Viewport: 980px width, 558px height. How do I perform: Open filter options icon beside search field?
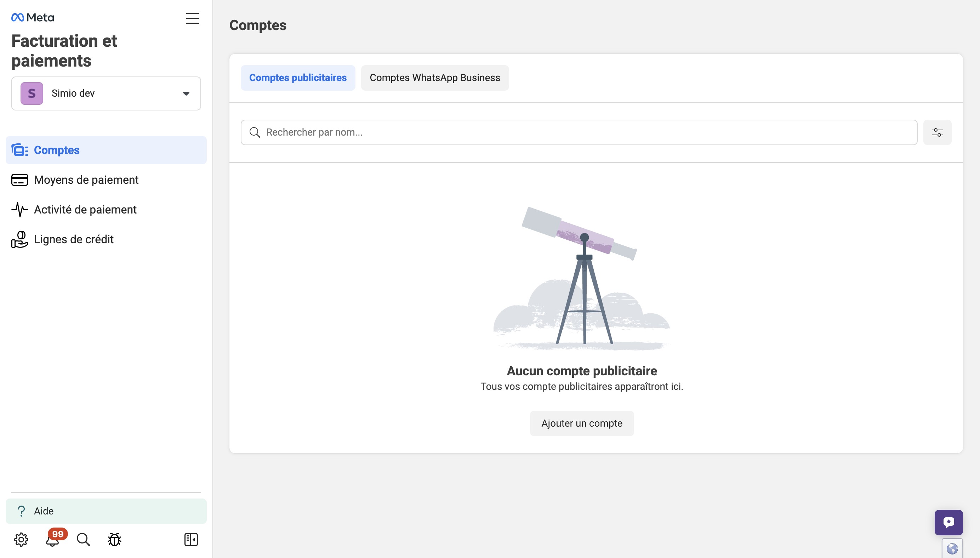(937, 132)
